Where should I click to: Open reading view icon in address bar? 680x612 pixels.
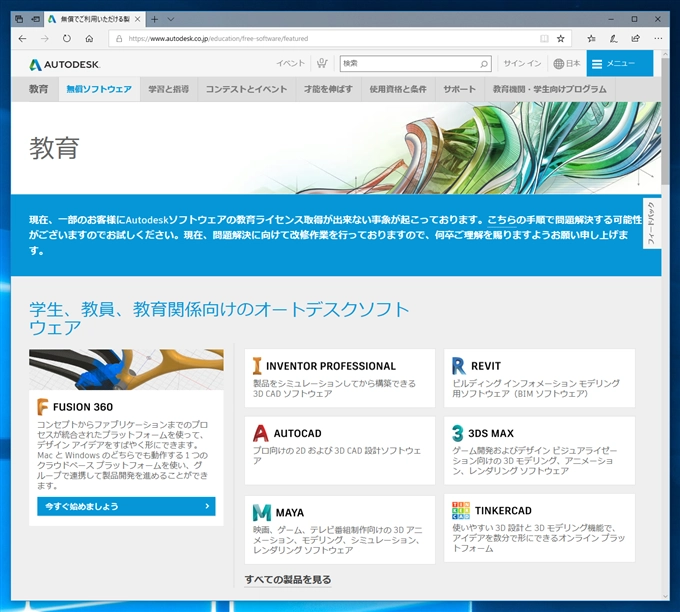point(544,39)
